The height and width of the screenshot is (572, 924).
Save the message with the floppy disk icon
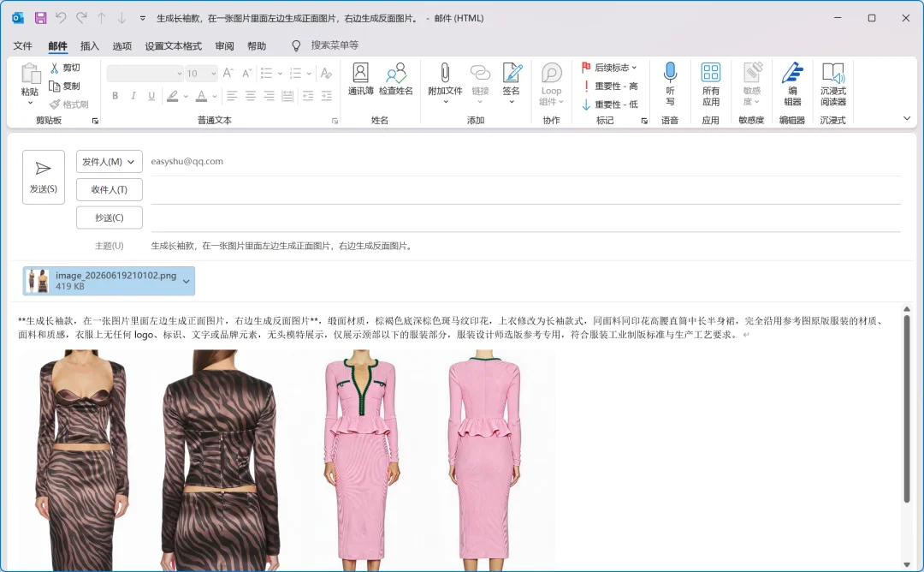(x=41, y=18)
